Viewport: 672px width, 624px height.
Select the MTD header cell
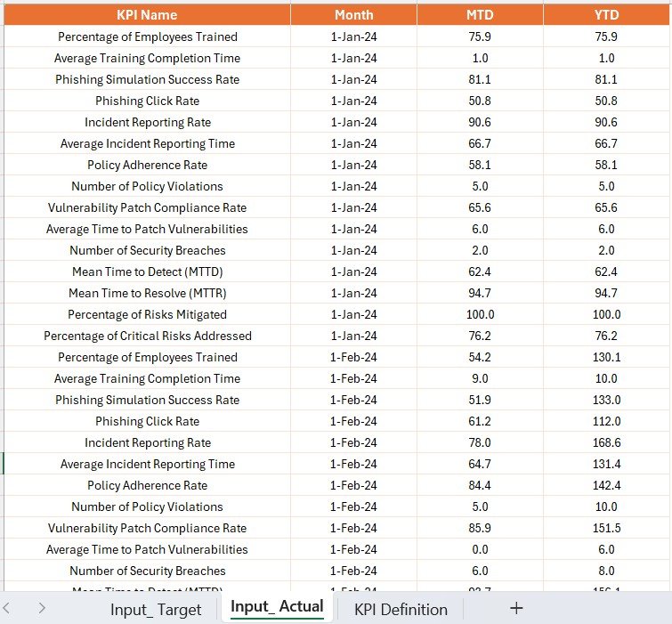pyautogui.click(x=480, y=15)
